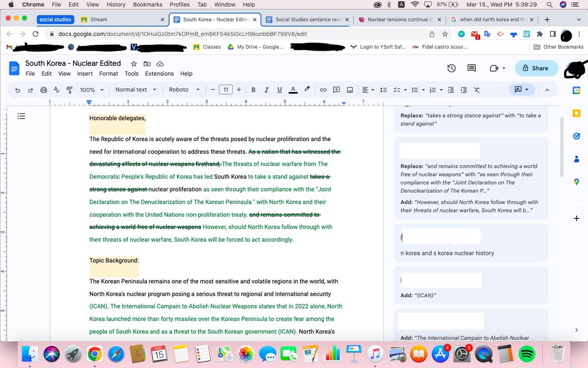Open the Normal text style dropdown
Viewport: 588px width, 368px height.
coord(136,90)
